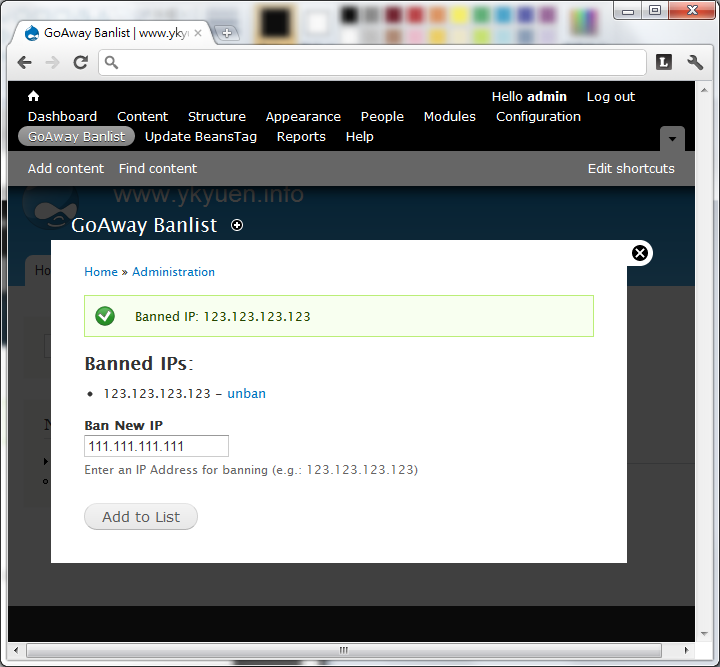Open the Configuration admin menu
The height and width of the screenshot is (667, 720).
538,116
